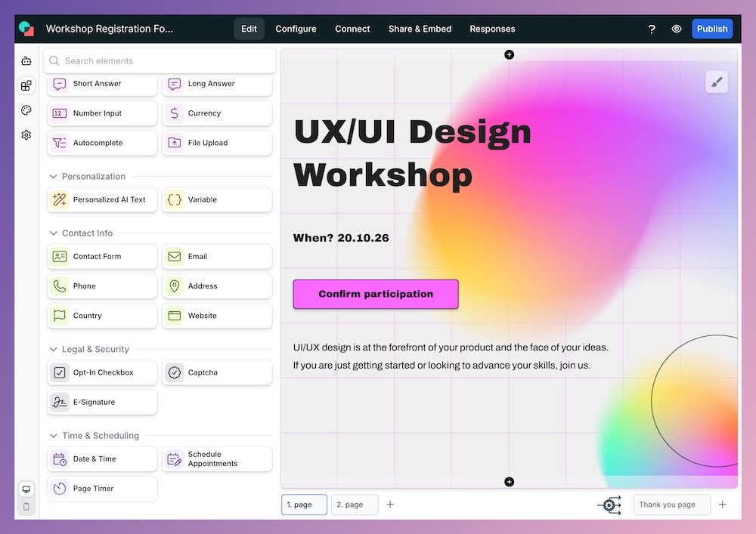Image resolution: width=756 pixels, height=534 pixels.
Task: Click the plus icon above the form canvas
Action: (509, 54)
